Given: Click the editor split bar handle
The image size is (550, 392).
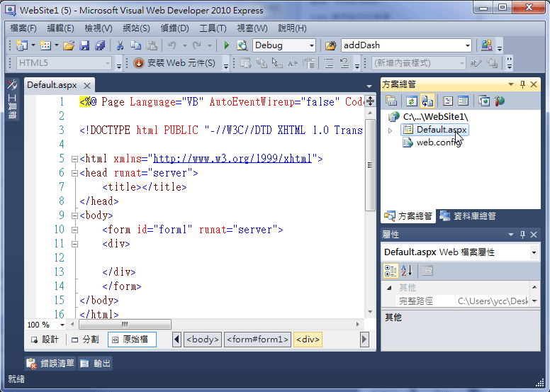Looking at the screenshot, I should 370,101.
